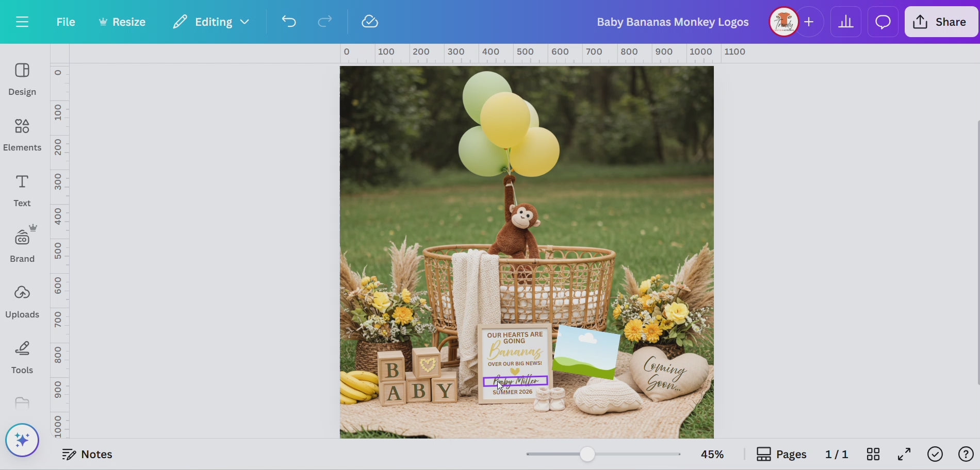Open the help question mark

[x=966, y=454]
